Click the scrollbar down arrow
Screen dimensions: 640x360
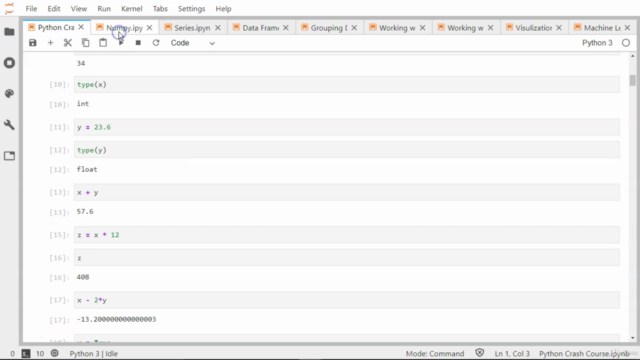[x=632, y=338]
